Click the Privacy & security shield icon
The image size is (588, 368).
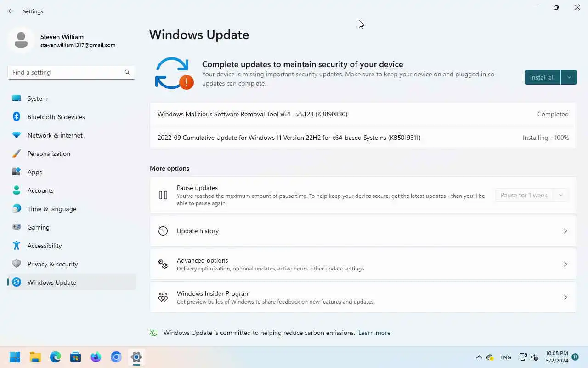[17, 264]
